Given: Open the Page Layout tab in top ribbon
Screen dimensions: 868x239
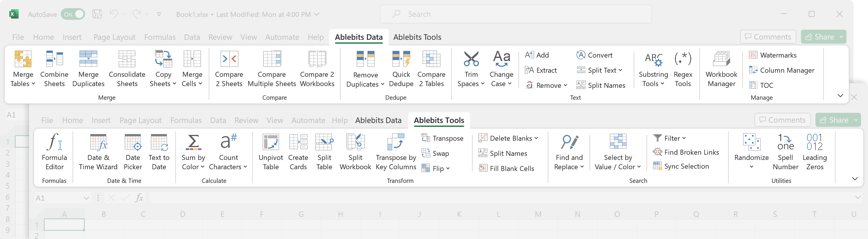Looking at the screenshot, I should click(x=114, y=37).
